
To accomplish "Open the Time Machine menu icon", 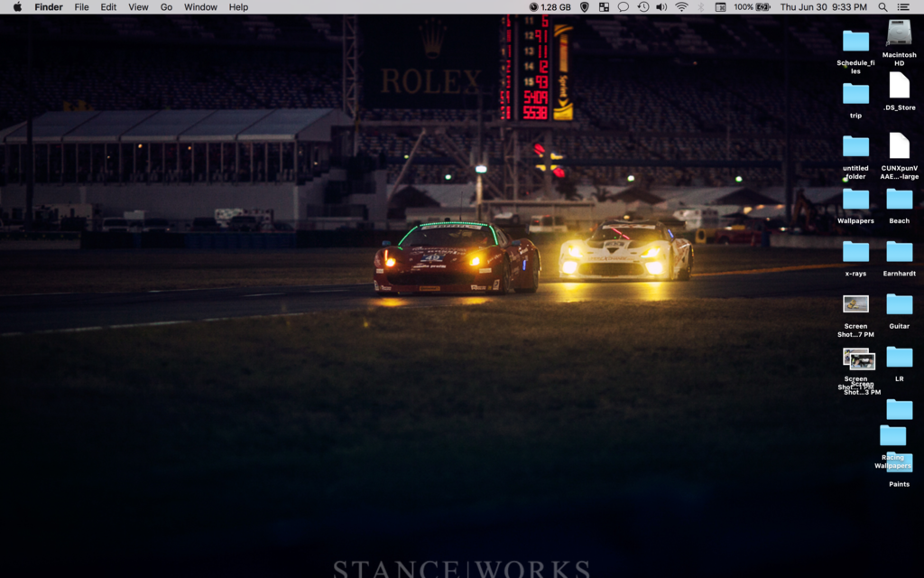I will (x=642, y=7).
